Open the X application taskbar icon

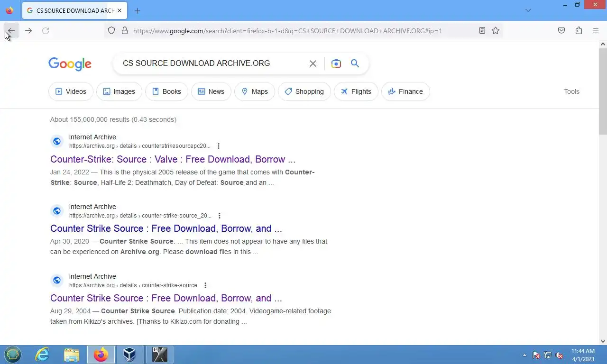tap(160, 355)
